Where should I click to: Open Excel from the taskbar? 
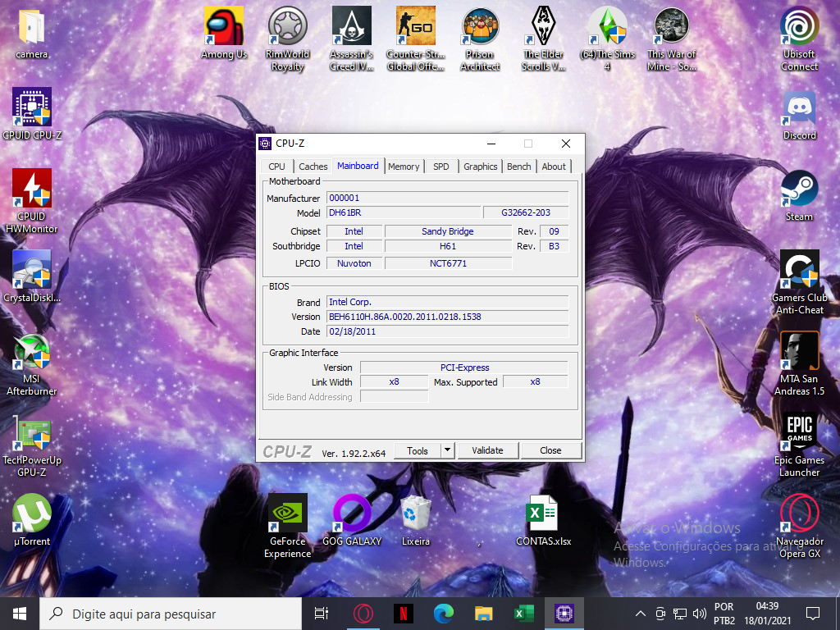(x=524, y=614)
